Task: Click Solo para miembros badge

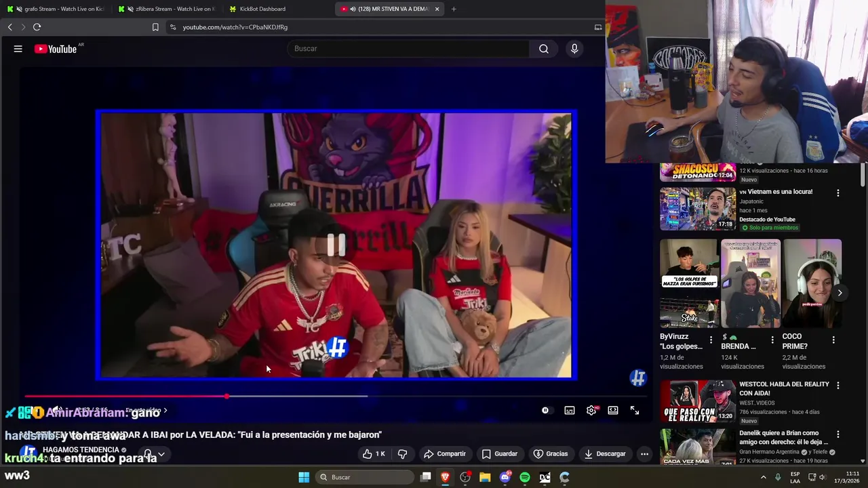Action: 770,228
